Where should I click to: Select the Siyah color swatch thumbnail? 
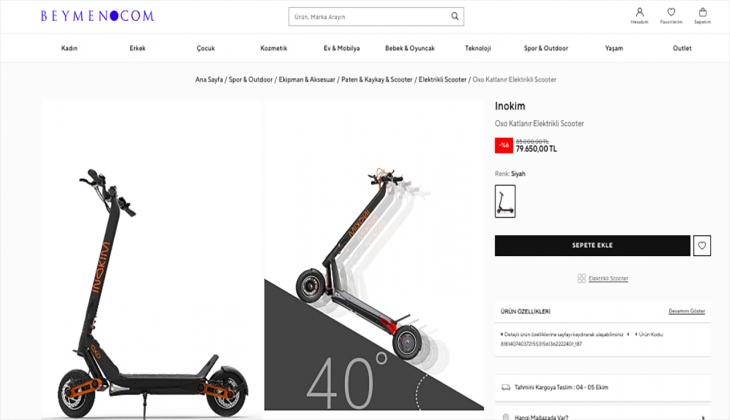(505, 201)
